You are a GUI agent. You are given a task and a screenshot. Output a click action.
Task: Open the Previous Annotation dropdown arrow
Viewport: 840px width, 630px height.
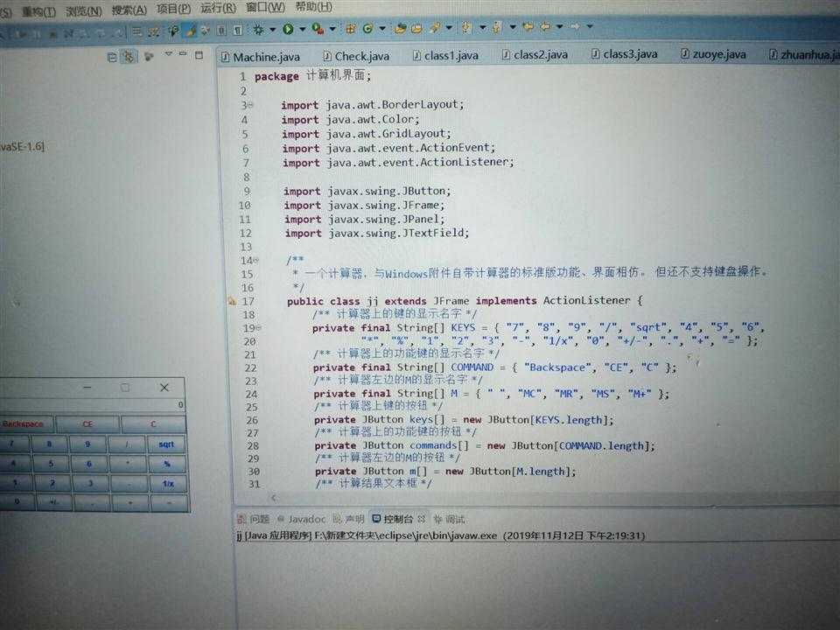pyautogui.click(x=513, y=26)
